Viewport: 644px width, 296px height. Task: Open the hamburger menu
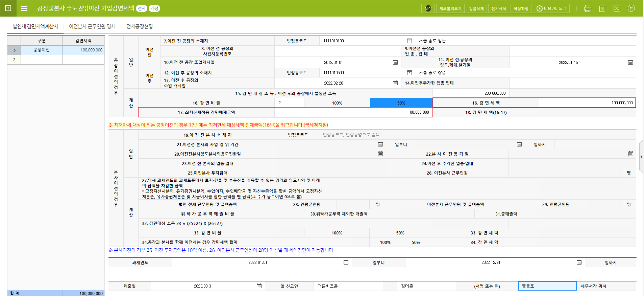click(24, 8)
